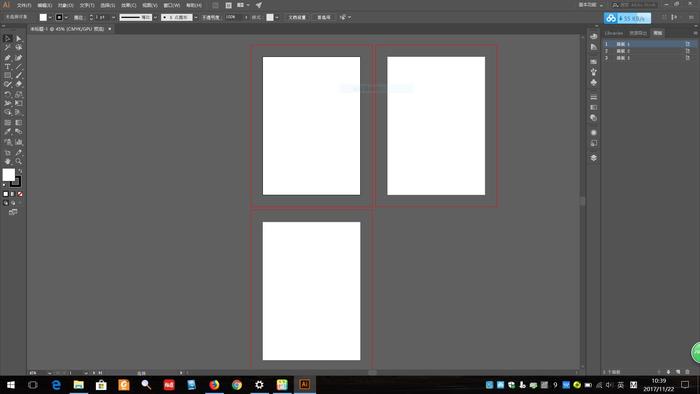The height and width of the screenshot is (394, 700).
Task: Open the graphic style dropdown
Action: (x=277, y=17)
